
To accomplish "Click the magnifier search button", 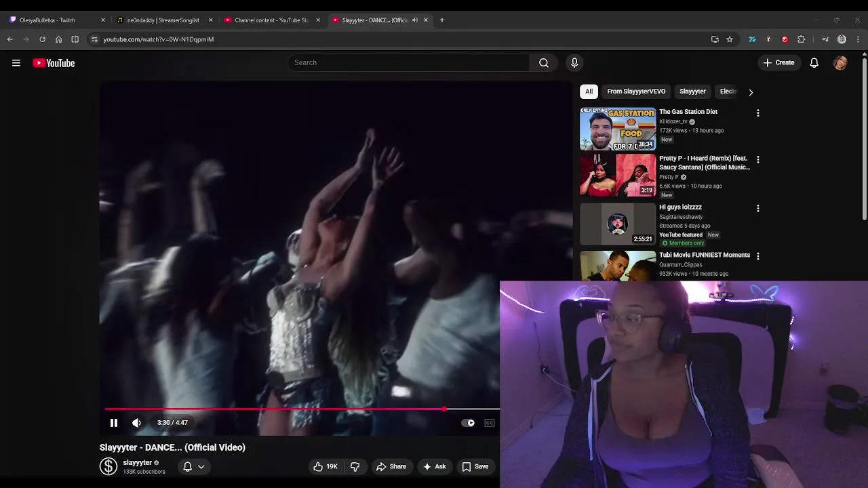I will click(x=544, y=63).
